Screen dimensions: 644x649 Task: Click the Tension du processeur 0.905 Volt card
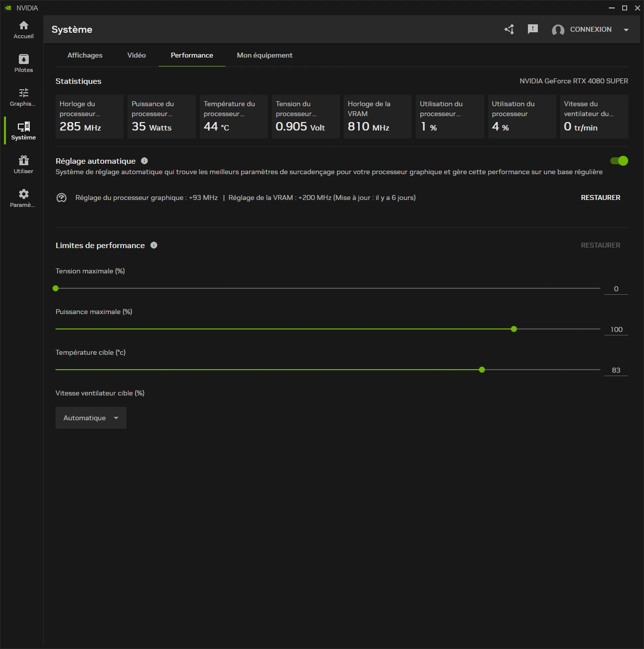[306, 117]
